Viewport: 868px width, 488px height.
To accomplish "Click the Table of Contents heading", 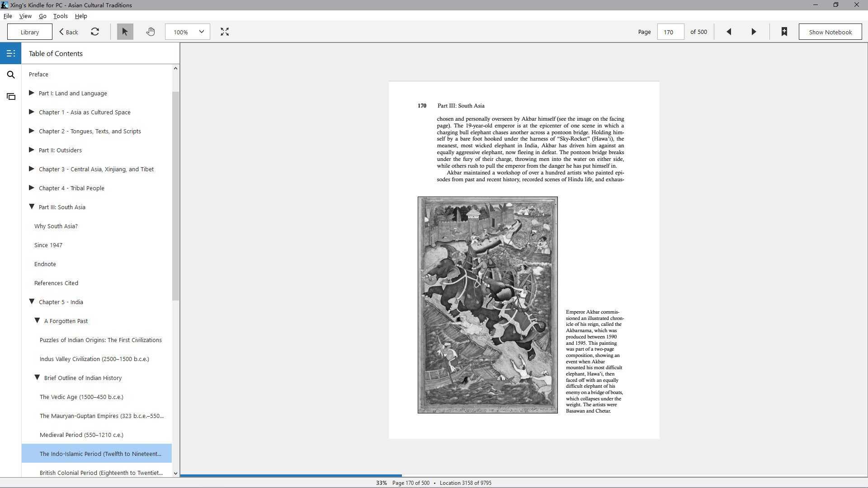I will pos(56,53).
